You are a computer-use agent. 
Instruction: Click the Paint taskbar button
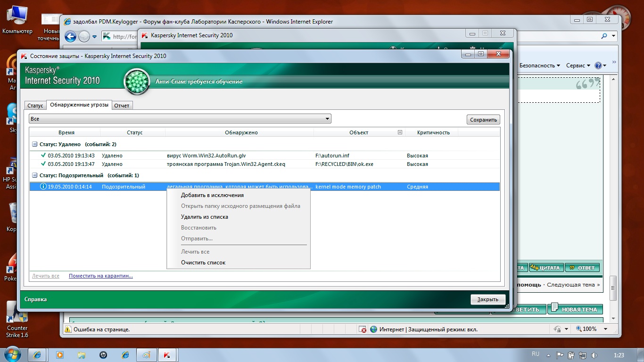[146, 355]
